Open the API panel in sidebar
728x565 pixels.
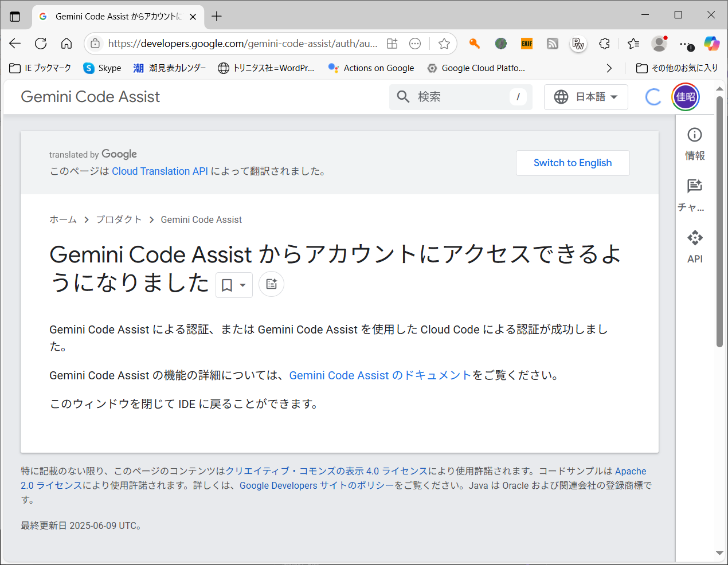point(695,246)
